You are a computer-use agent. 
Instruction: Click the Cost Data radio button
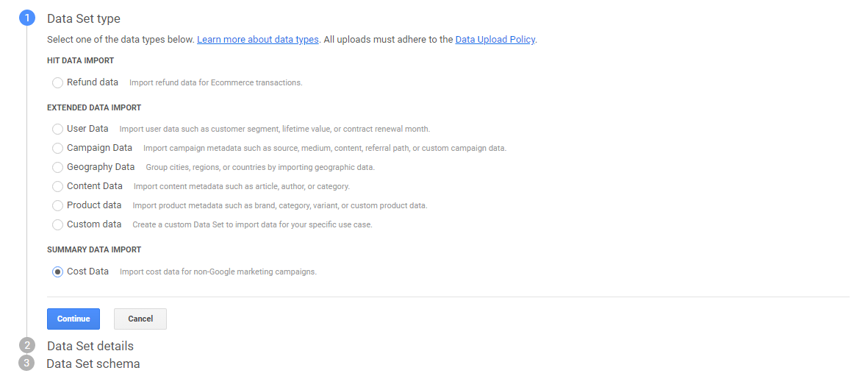[x=57, y=272]
